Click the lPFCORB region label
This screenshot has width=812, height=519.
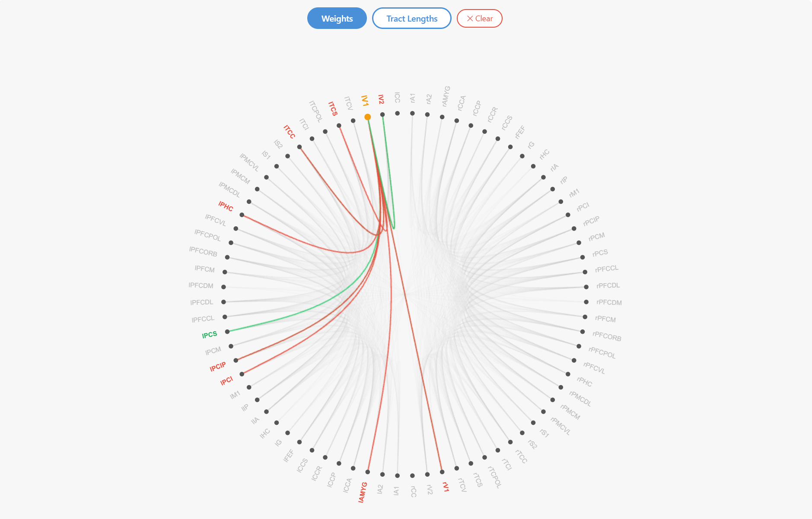click(203, 251)
